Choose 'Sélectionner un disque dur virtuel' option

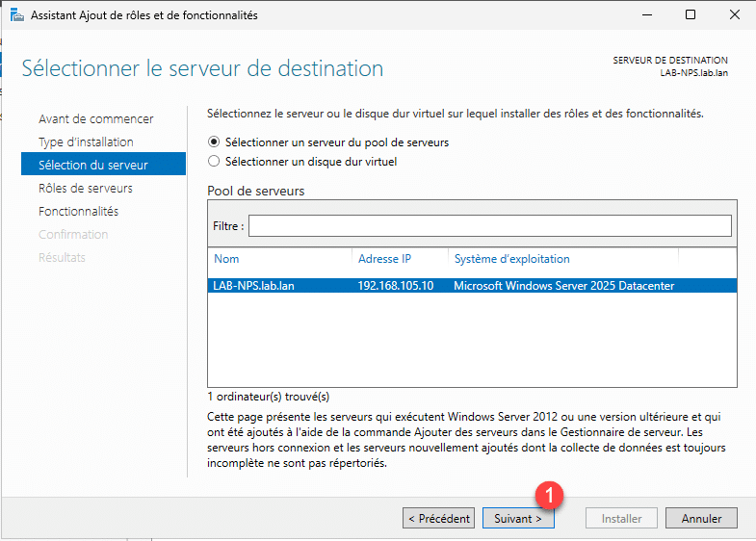click(x=214, y=162)
